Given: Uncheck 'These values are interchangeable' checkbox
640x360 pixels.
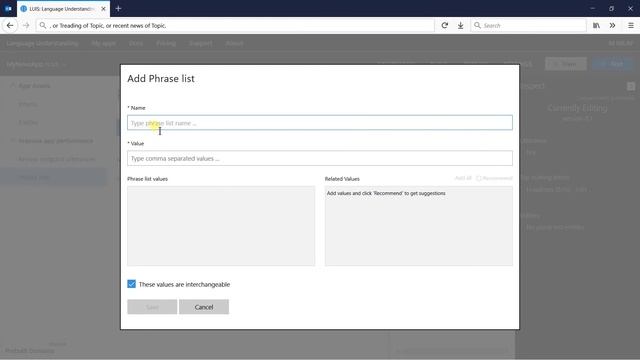Looking at the screenshot, I should (x=131, y=284).
